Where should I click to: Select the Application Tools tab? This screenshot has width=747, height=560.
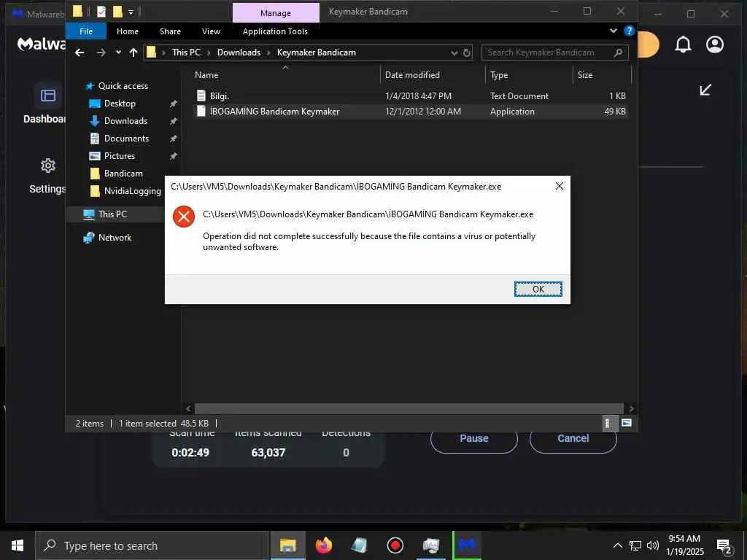(x=275, y=31)
